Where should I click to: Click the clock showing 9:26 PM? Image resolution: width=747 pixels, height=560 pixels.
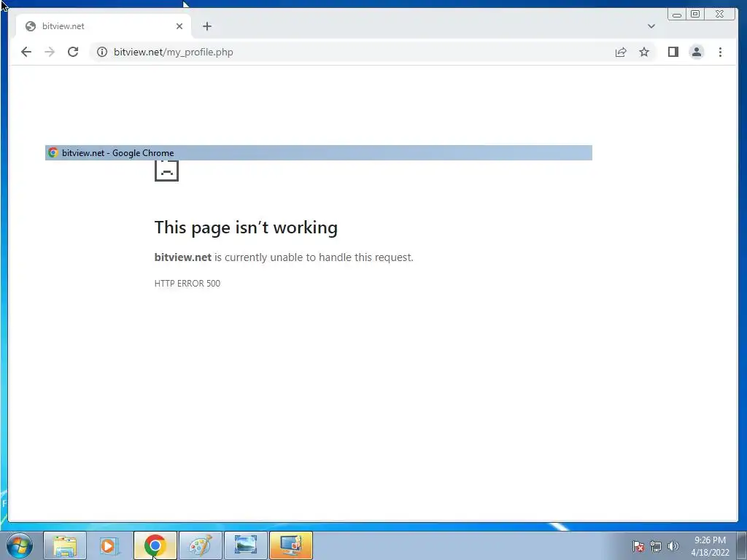click(710, 546)
